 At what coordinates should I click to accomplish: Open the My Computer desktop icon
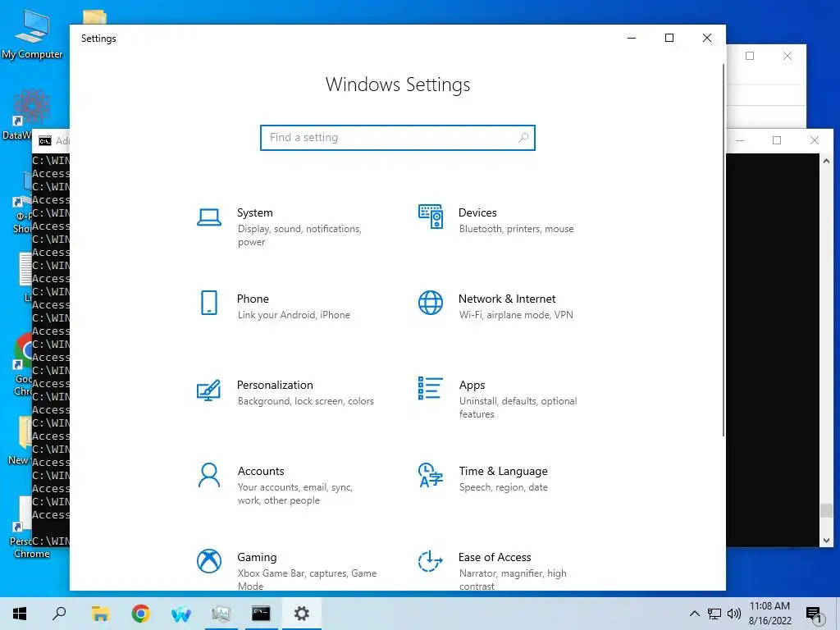coord(32,33)
